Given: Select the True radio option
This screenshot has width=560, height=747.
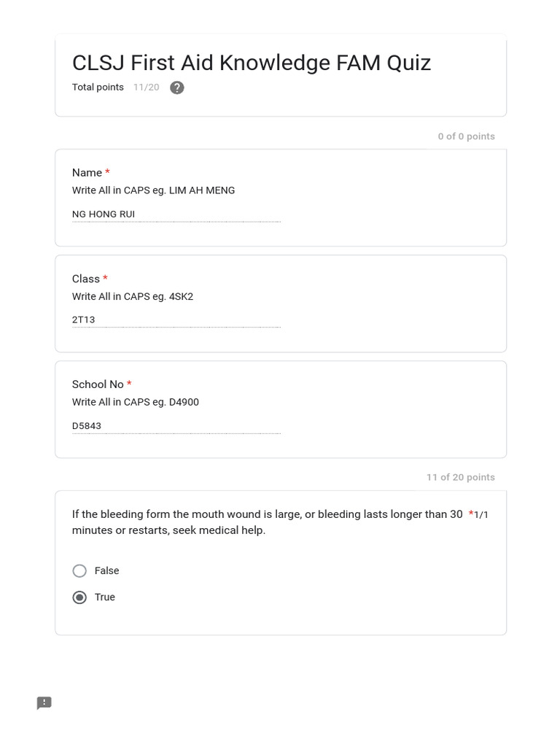Looking at the screenshot, I should point(79,597).
